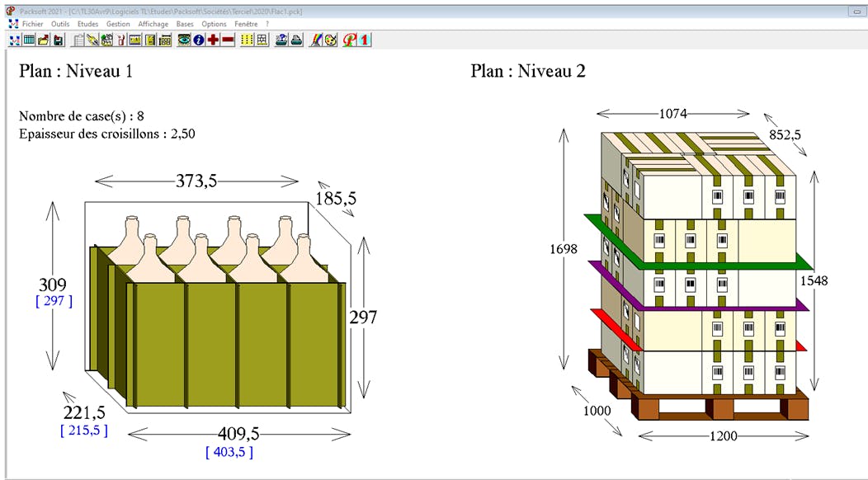Click the 373,5 width dimension label
Viewport: 868px width, 480px height.
(x=196, y=181)
